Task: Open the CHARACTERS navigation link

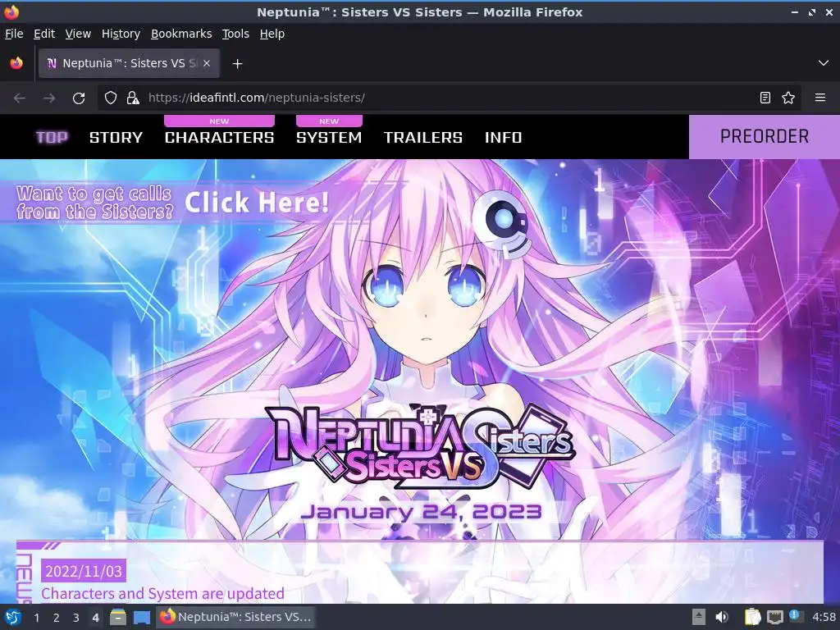Action: coord(220,138)
